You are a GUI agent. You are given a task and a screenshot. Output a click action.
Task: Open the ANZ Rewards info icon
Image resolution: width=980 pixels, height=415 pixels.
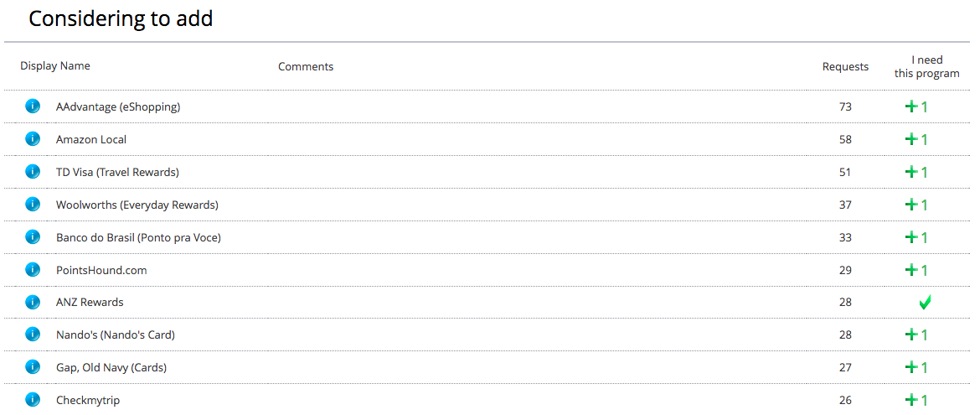pos(33,303)
